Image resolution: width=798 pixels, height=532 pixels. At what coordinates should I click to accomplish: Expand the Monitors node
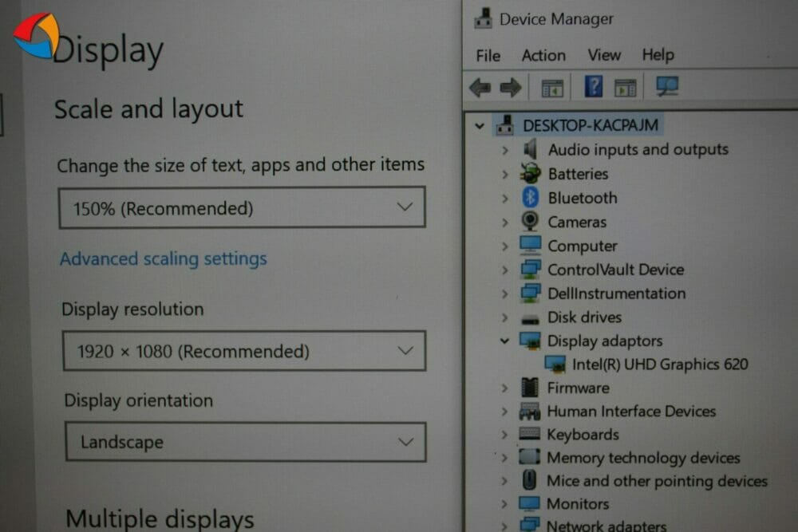pyautogui.click(x=504, y=504)
